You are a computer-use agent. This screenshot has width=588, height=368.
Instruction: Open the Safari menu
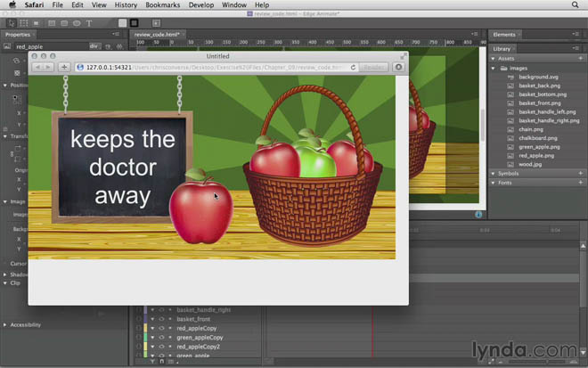34,4
